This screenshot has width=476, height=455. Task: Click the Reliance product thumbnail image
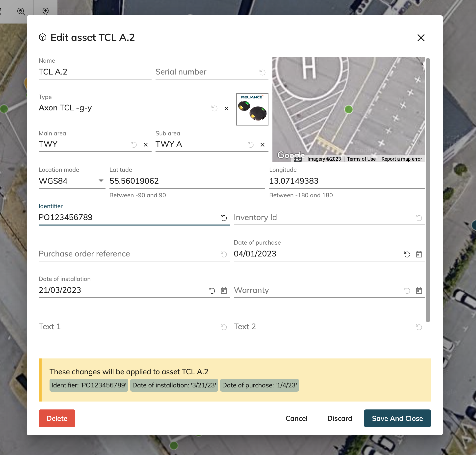252,109
